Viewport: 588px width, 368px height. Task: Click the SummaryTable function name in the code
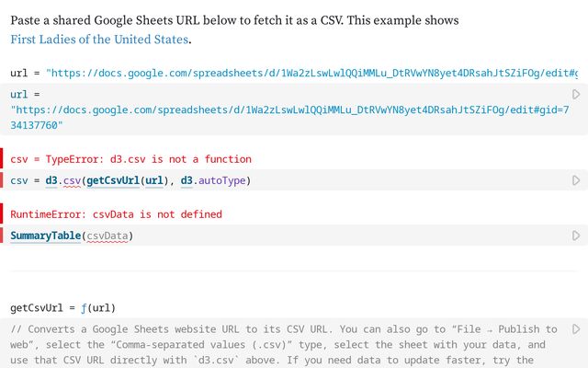click(x=45, y=236)
